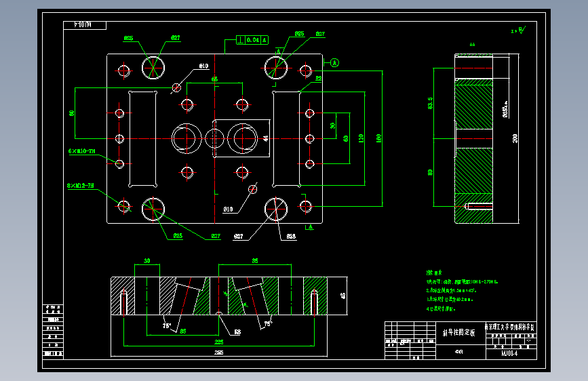Click the datum A circle marker
The width and height of the screenshot is (588, 381).
pyautogui.click(x=335, y=63)
